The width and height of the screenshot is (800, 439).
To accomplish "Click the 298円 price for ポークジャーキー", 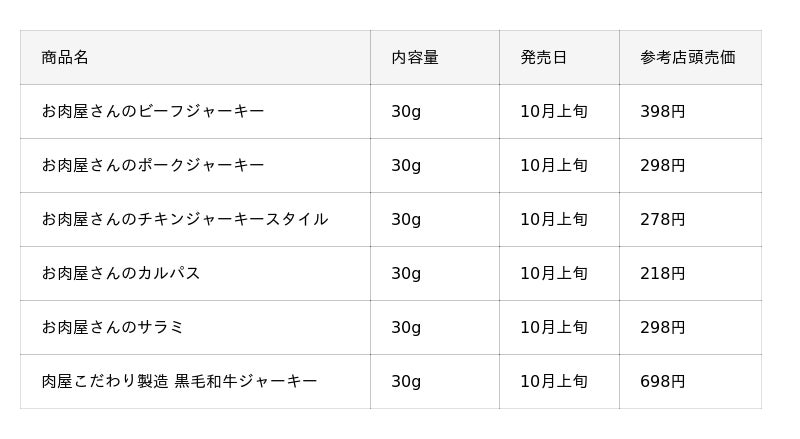I will coord(663,166).
